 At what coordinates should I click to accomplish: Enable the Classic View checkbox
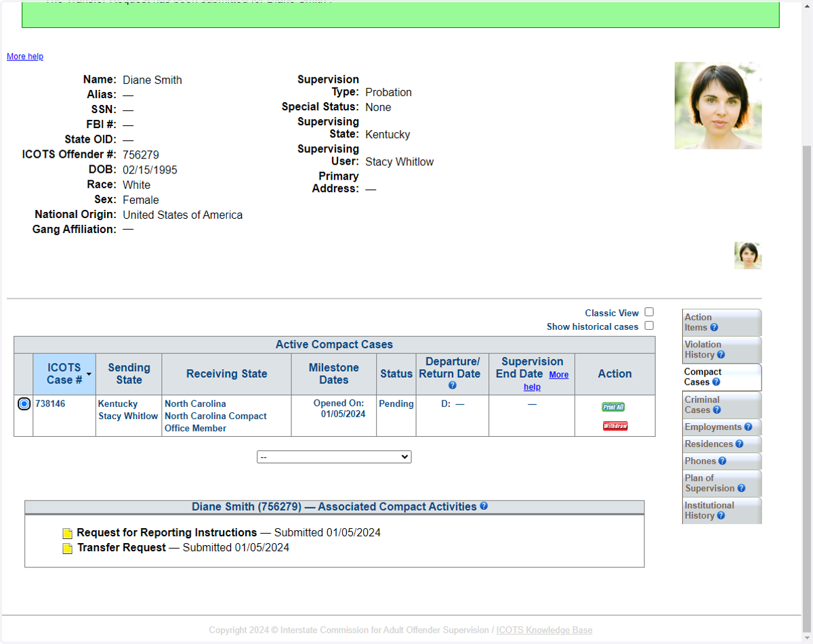pyautogui.click(x=649, y=312)
